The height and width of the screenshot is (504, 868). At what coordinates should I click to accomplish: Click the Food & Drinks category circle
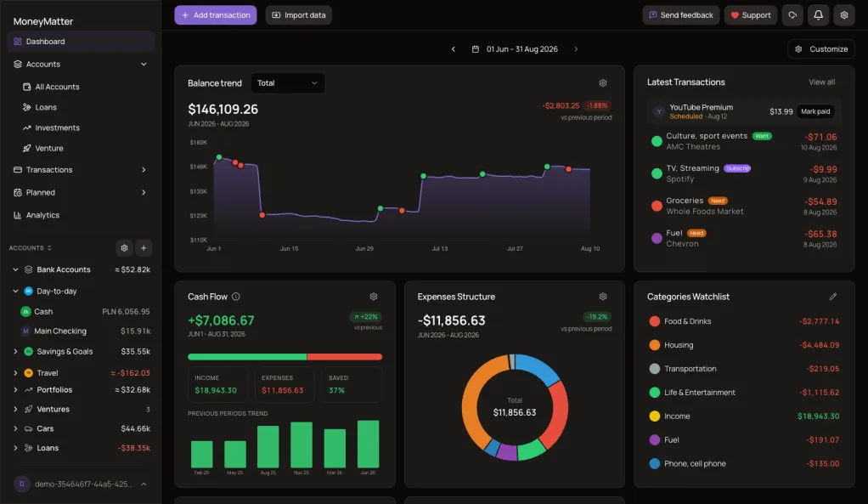click(x=654, y=321)
